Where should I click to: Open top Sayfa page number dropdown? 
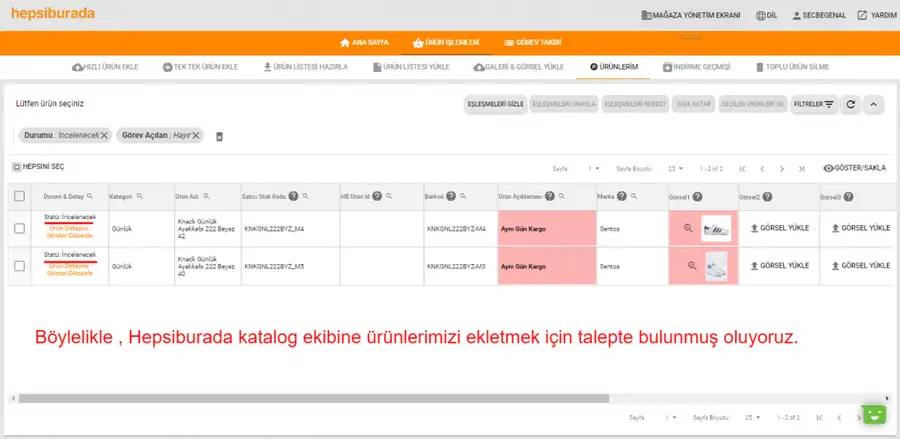[594, 169]
